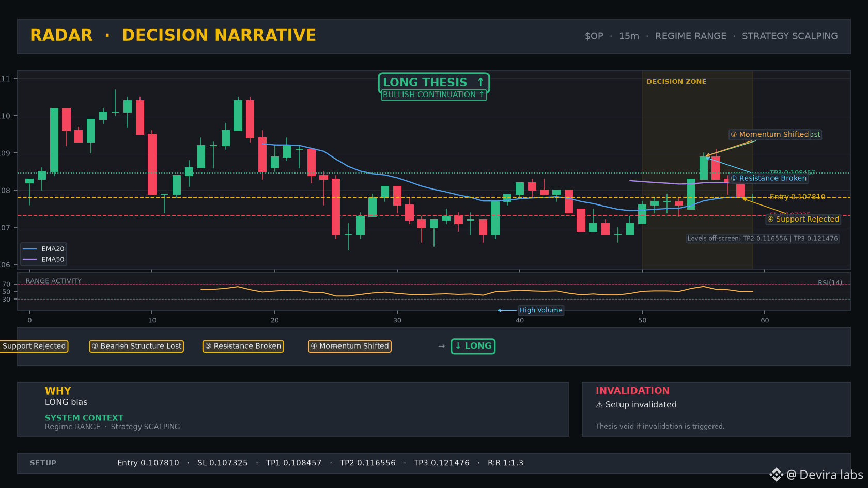Click STRATEGY SCALPING in the header

coord(789,36)
